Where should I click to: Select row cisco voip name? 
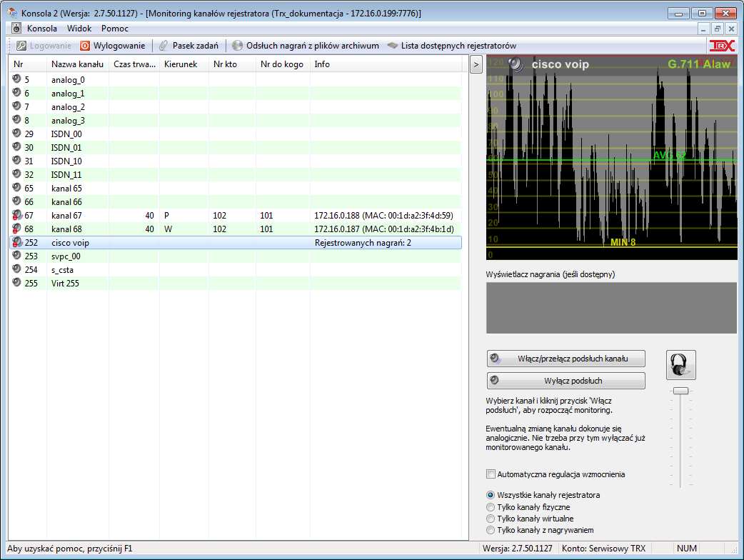pos(70,243)
